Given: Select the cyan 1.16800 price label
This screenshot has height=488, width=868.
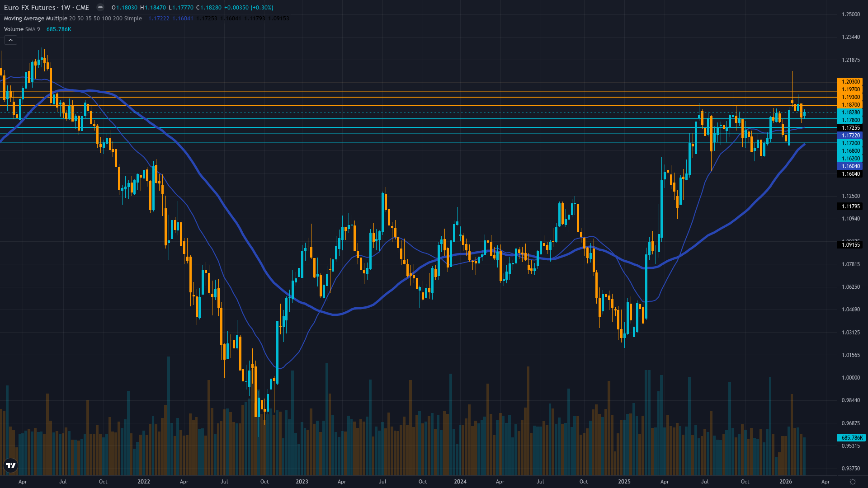Looking at the screenshot, I should coord(850,151).
